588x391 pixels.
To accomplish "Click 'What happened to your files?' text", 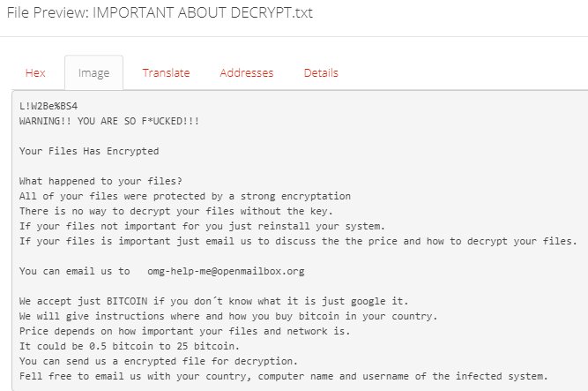I will (x=100, y=181).
